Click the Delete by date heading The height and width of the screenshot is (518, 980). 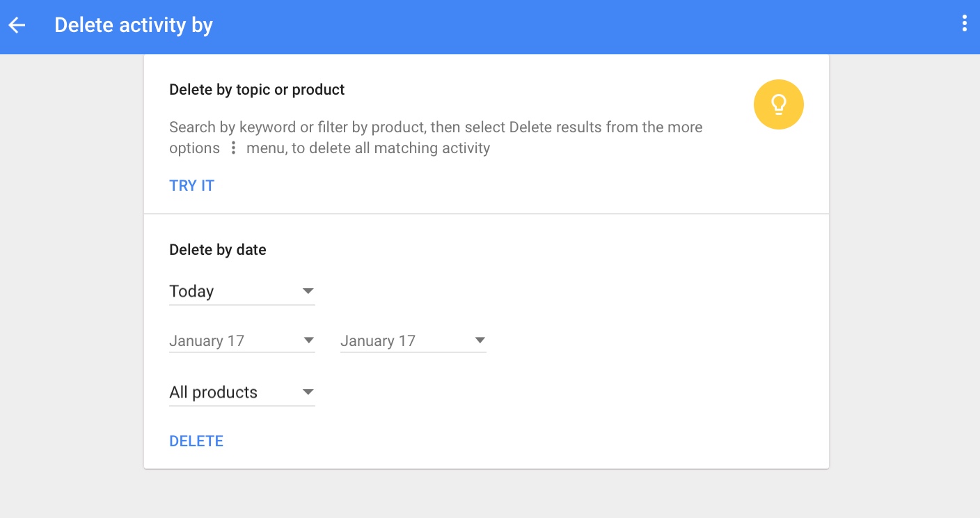coord(218,249)
